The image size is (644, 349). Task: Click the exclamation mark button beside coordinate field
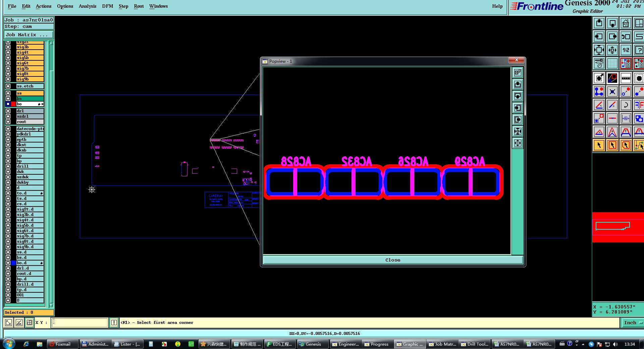tap(114, 323)
